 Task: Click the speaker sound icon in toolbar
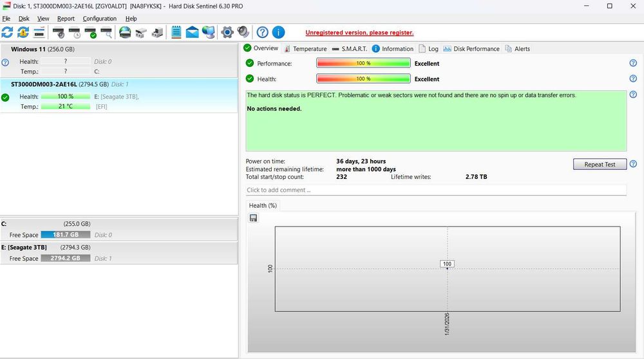pos(243,32)
